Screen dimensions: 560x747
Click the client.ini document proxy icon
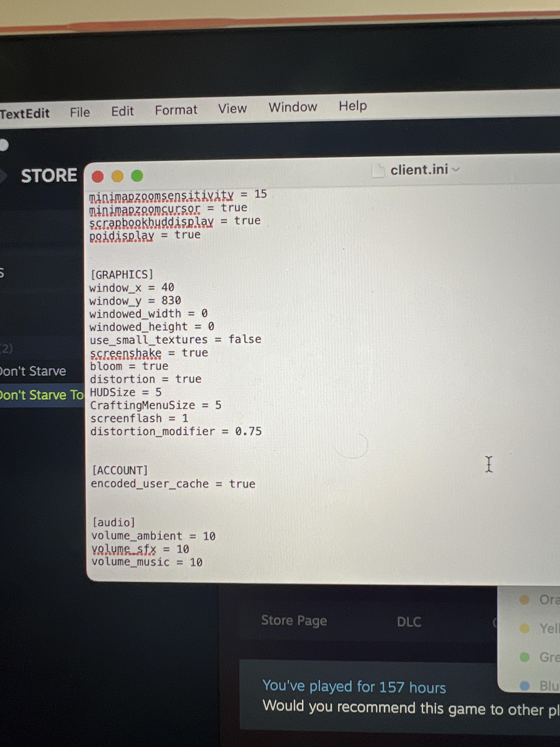(378, 171)
